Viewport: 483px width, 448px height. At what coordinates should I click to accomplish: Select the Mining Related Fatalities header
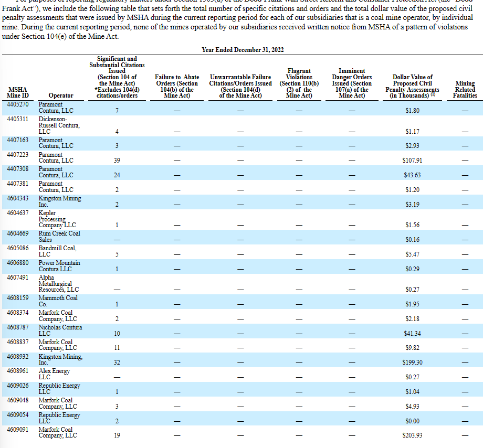click(x=465, y=89)
